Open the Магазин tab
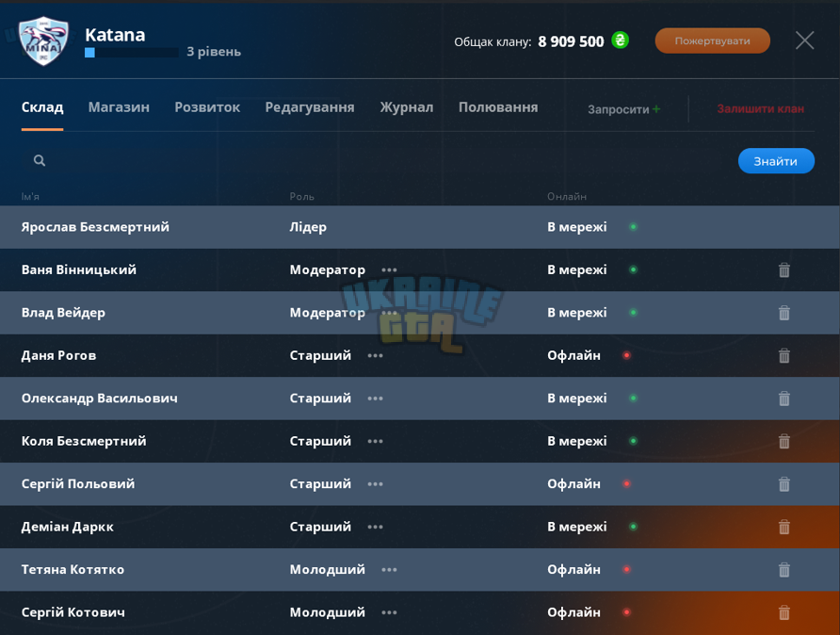 [119, 107]
